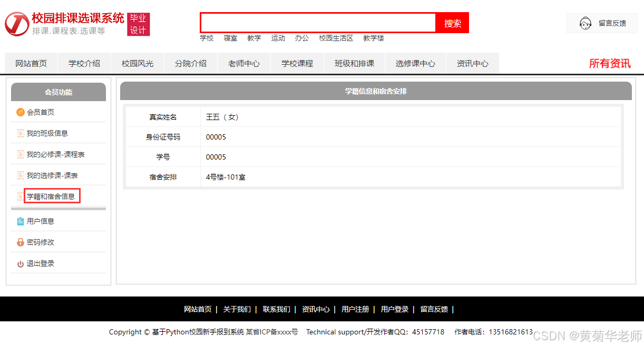The height and width of the screenshot is (346, 644).
Task: Select the 寝室 search keyword
Action: 230,38
